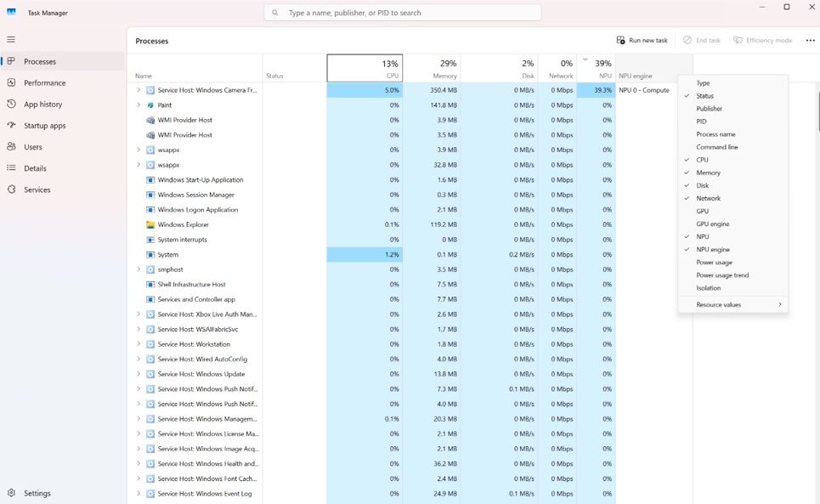Click the process search input field

pos(403,13)
